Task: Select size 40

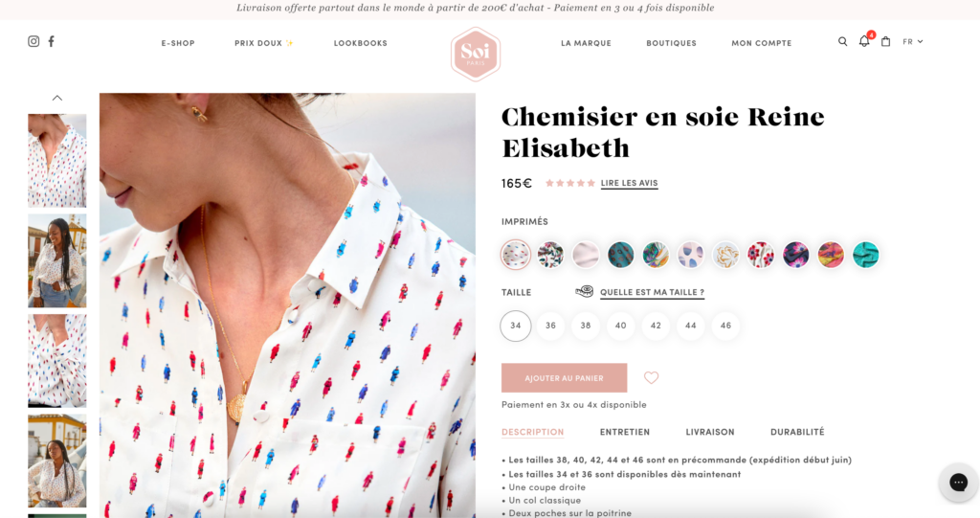Action: [x=620, y=326]
